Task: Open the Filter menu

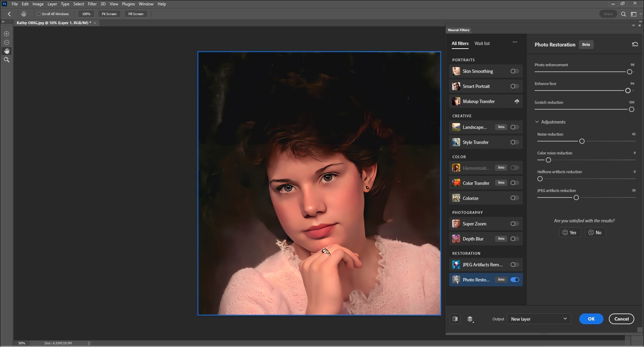Action: tap(92, 4)
